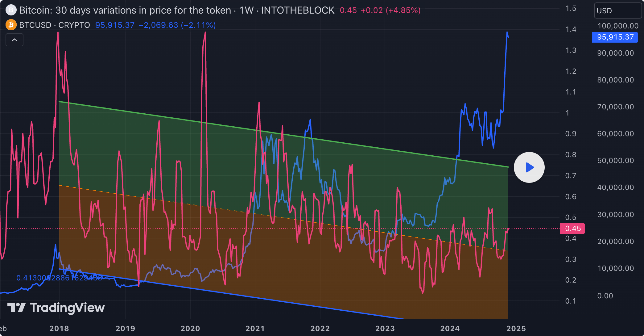
Task: Click the INTOTHEBLOCK indicator "B" icon
Action: 11,10
